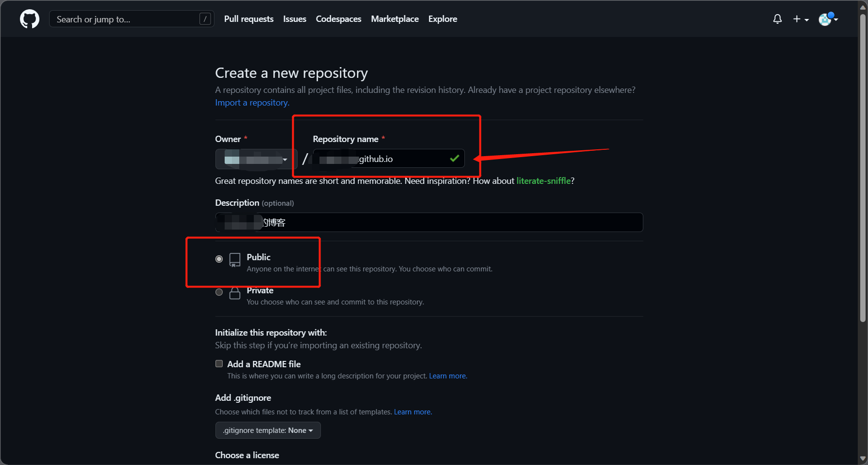Click the green checkmark in repository name field
The height and width of the screenshot is (465, 868).
pos(455,159)
